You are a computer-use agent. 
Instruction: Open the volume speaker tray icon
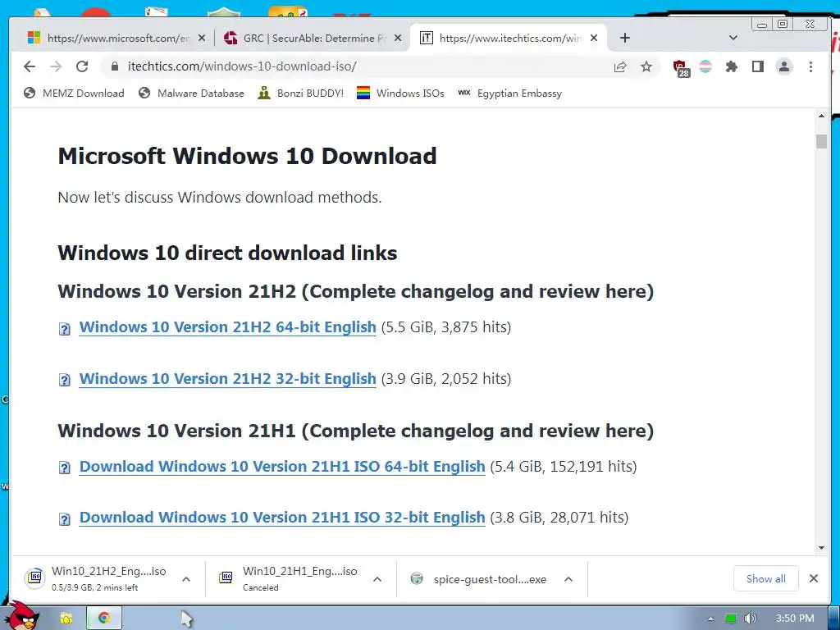point(751,619)
